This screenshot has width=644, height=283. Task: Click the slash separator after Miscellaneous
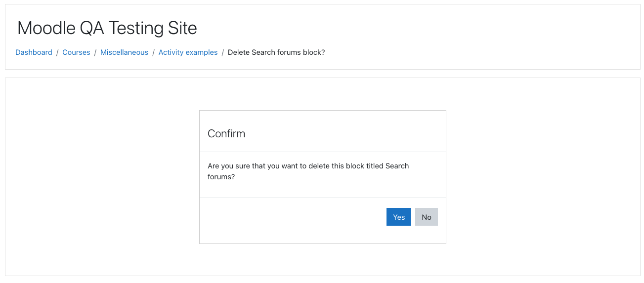153,52
